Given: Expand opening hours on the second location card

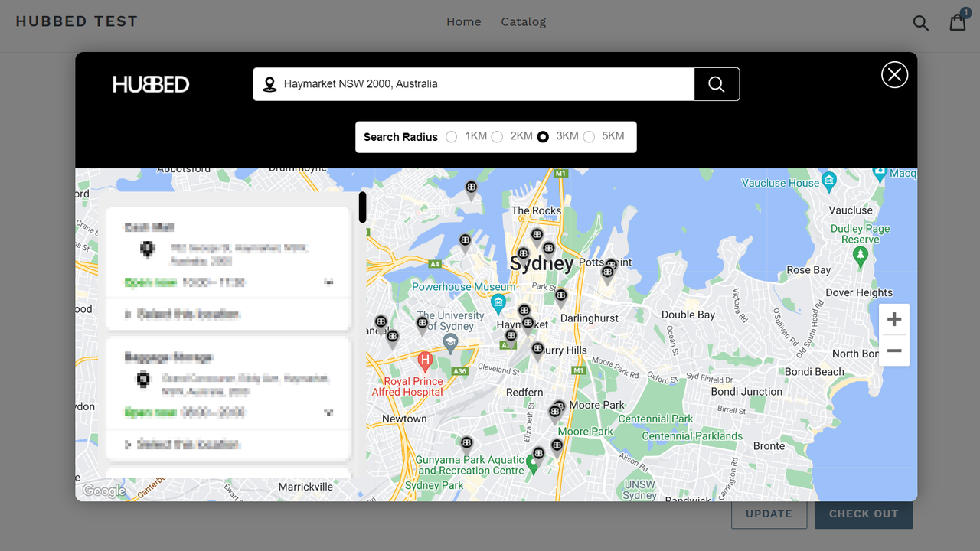Looking at the screenshot, I should (328, 412).
